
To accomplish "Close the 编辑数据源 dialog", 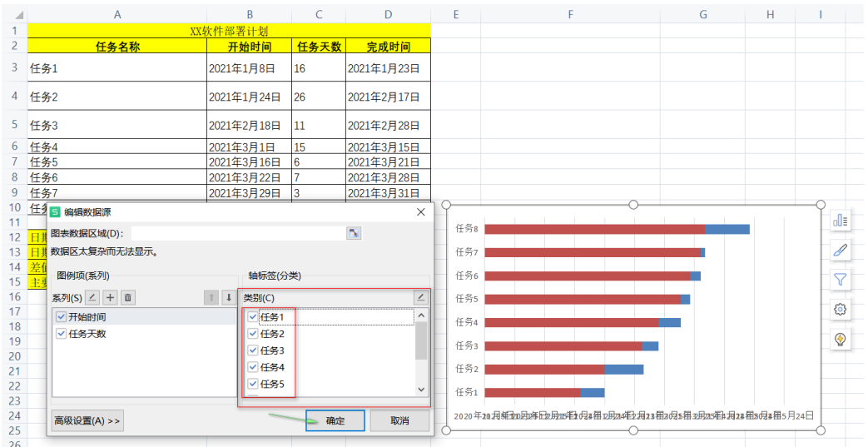I will 420,212.
